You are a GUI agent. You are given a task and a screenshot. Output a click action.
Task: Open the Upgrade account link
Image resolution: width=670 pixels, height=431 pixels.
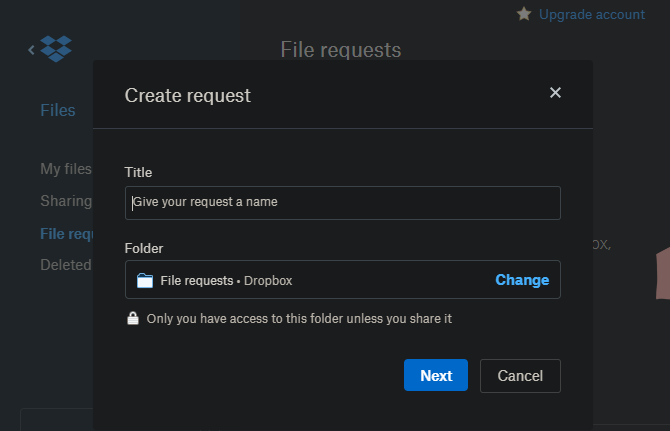(591, 15)
